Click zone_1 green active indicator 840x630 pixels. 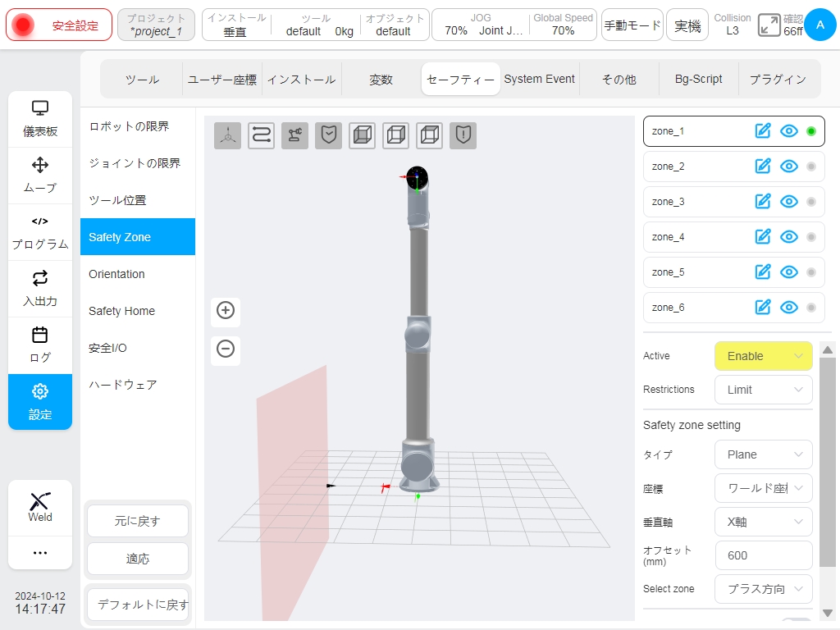pos(811,131)
